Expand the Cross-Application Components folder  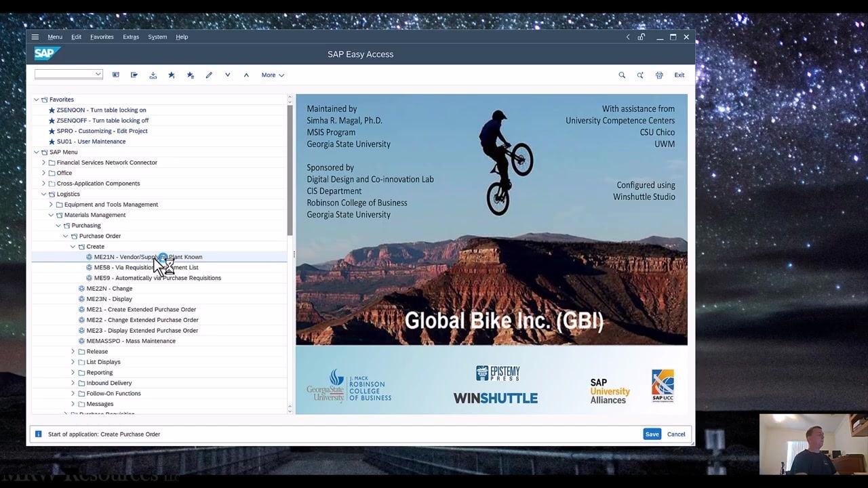click(44, 184)
